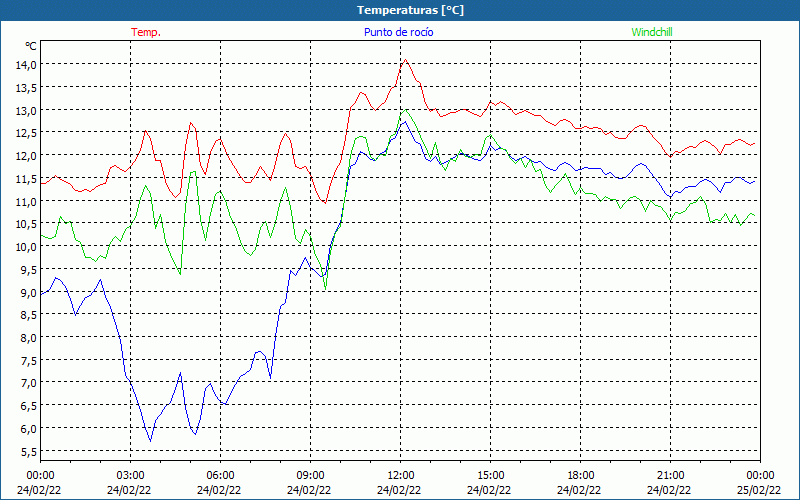Click the 10,0 y-axis value

click(x=26, y=246)
